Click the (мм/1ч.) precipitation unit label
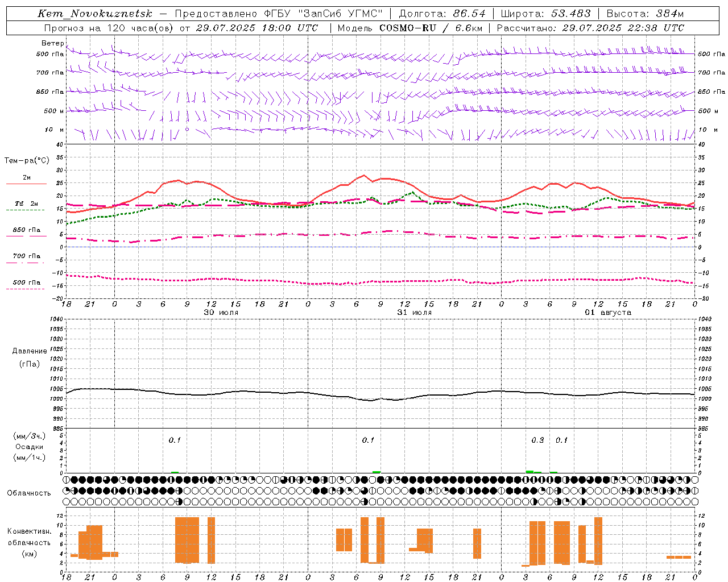The image size is (728, 582). [x=30, y=458]
